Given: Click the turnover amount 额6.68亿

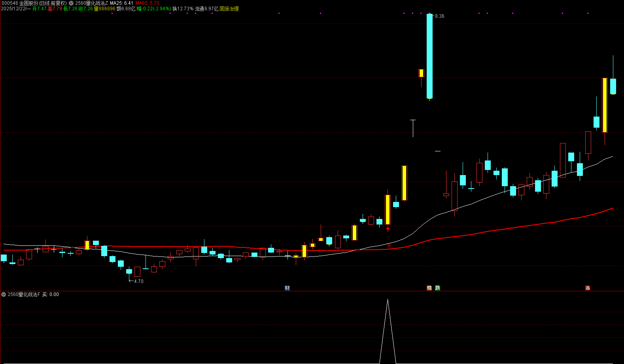Looking at the screenshot, I should click(x=126, y=9).
